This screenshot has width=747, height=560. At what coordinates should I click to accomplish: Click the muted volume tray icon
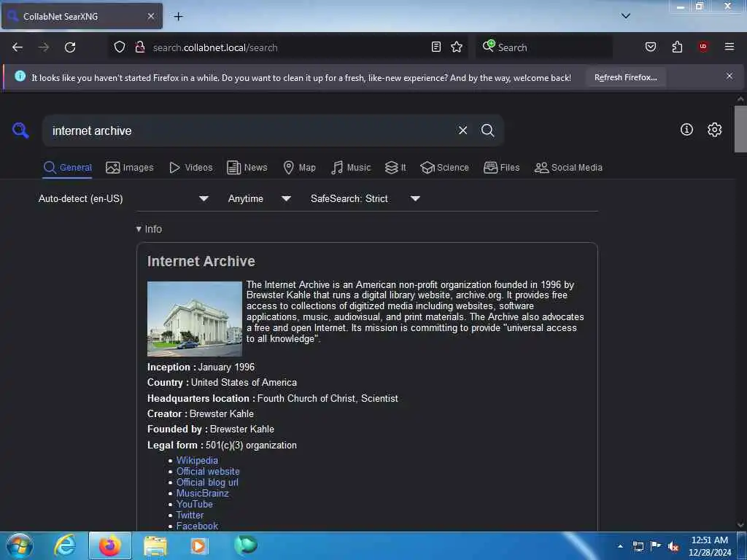pos(673,547)
